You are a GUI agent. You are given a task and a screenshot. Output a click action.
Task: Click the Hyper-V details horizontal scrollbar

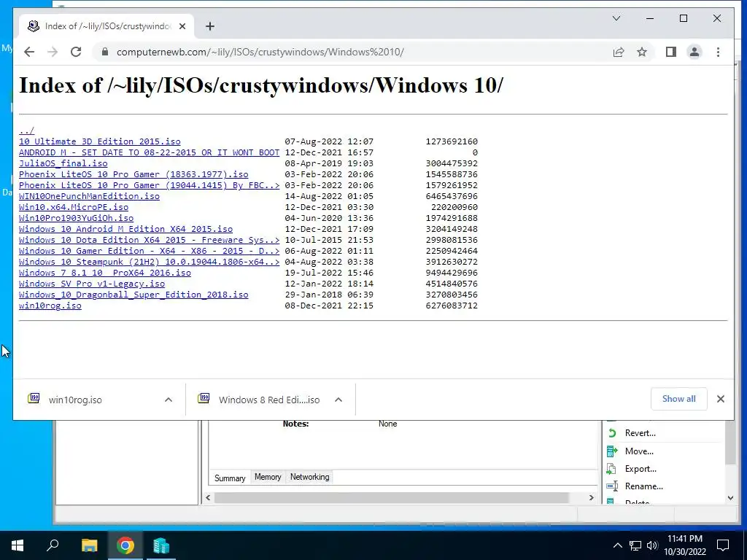(x=391, y=497)
